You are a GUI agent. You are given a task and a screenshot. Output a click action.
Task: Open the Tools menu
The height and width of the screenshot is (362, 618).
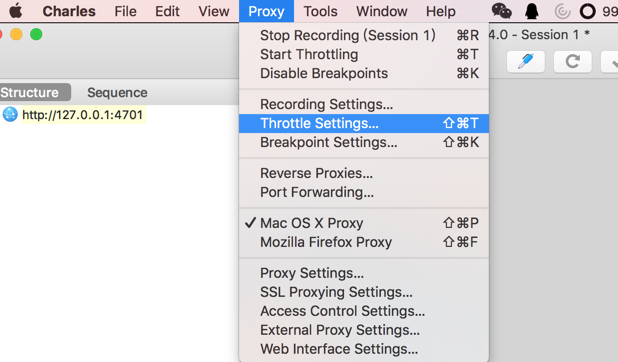(x=320, y=11)
